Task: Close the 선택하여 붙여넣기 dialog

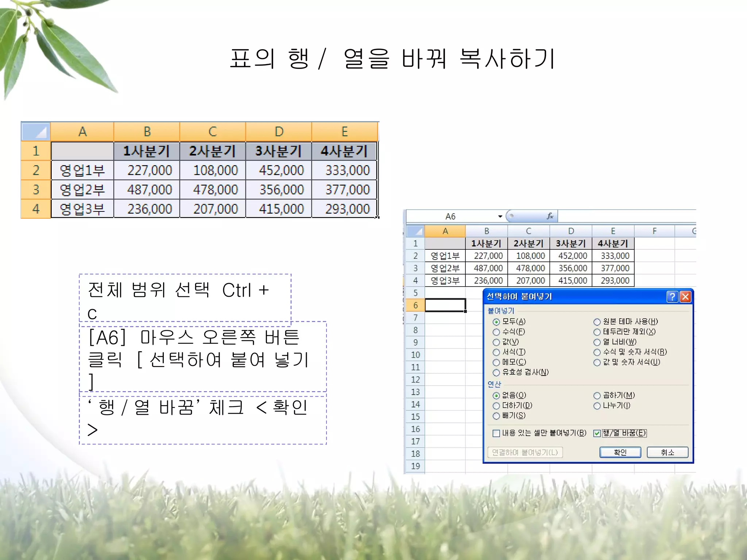Action: pyautogui.click(x=686, y=297)
